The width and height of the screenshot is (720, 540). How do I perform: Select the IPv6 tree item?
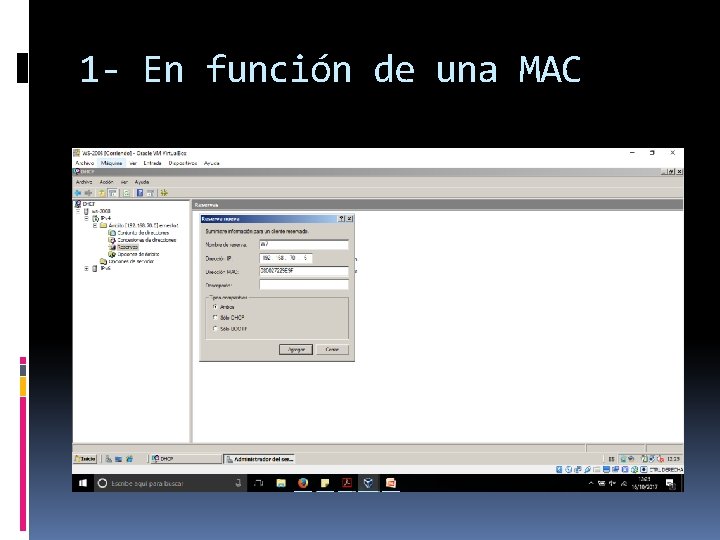(106, 269)
